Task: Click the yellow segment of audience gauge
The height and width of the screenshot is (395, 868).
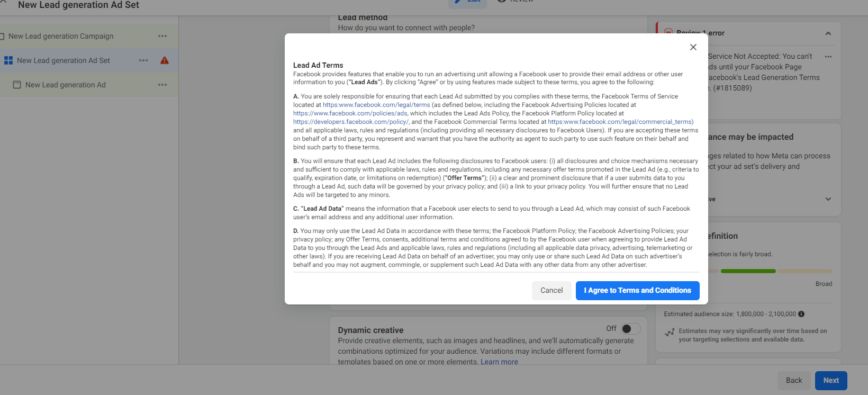Action: (x=805, y=271)
